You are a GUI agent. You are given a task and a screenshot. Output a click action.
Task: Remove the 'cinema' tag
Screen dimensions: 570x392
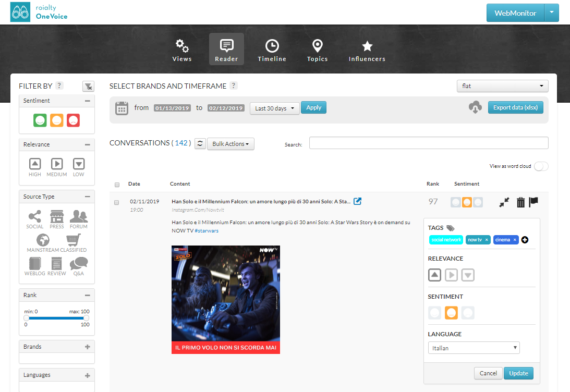[515, 240]
